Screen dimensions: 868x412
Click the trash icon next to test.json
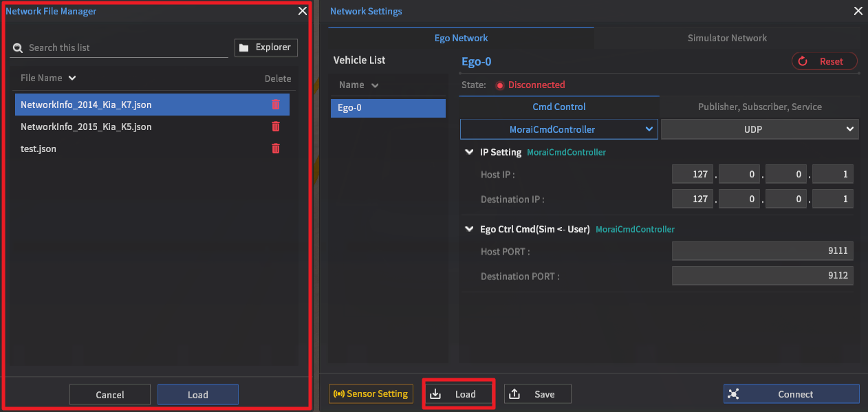(276, 149)
